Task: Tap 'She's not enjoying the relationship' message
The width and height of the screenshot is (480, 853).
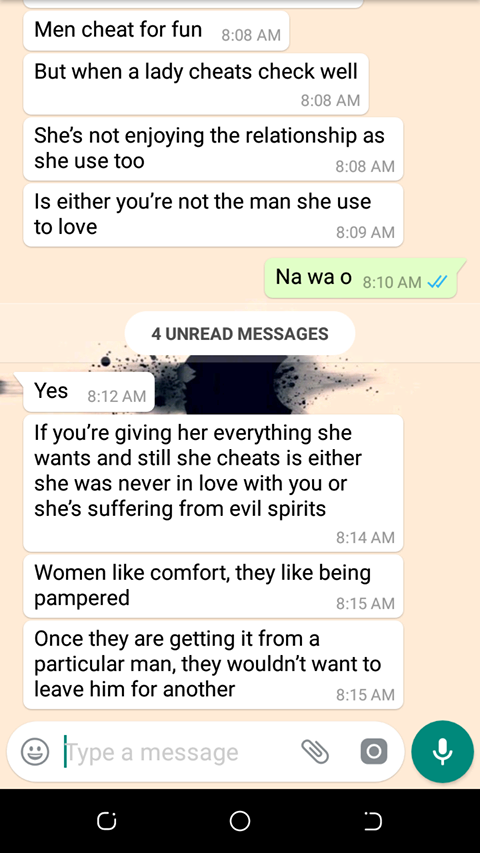Action: (213, 149)
